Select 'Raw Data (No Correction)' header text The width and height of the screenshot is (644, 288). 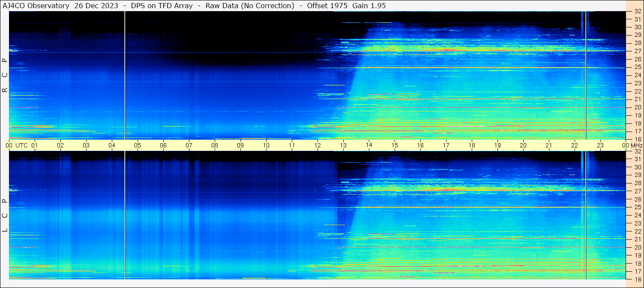coord(250,6)
